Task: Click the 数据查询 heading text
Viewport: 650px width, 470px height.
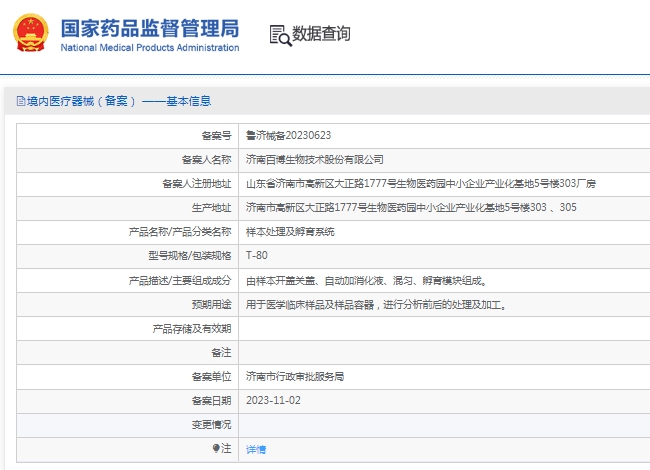Action: point(321,34)
